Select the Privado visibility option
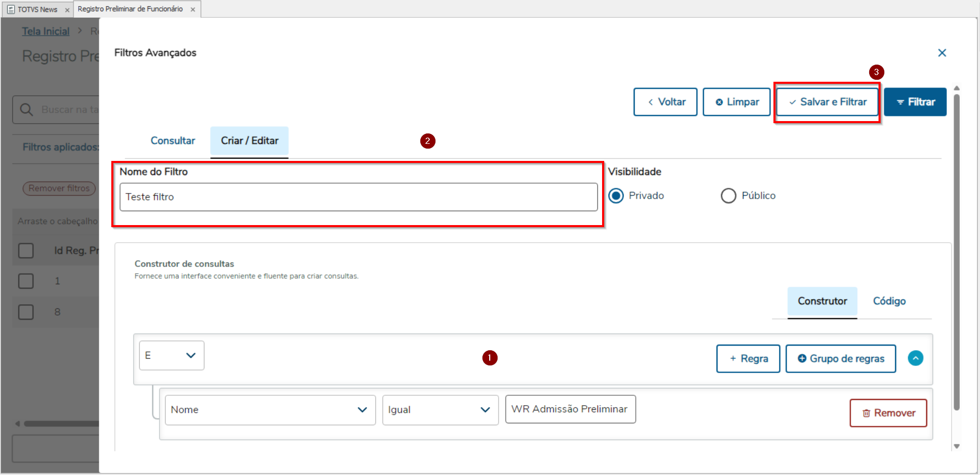Screen dimensions: 980x475 (616, 196)
